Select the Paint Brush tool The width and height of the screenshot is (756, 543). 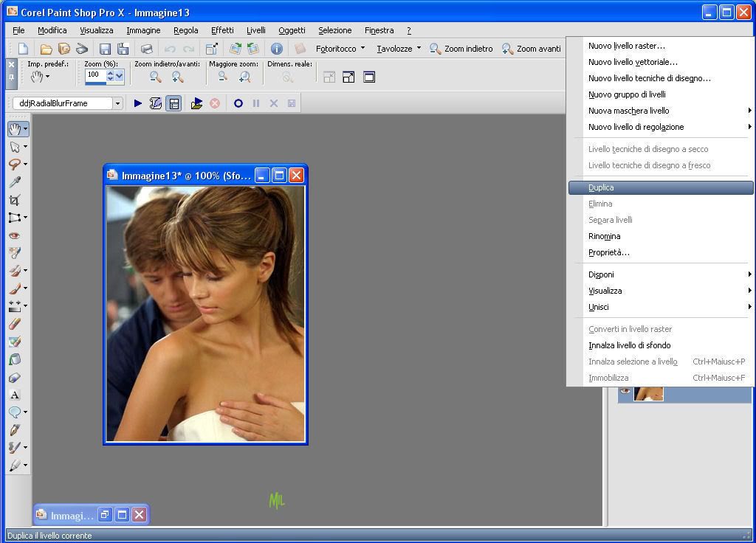(x=15, y=288)
